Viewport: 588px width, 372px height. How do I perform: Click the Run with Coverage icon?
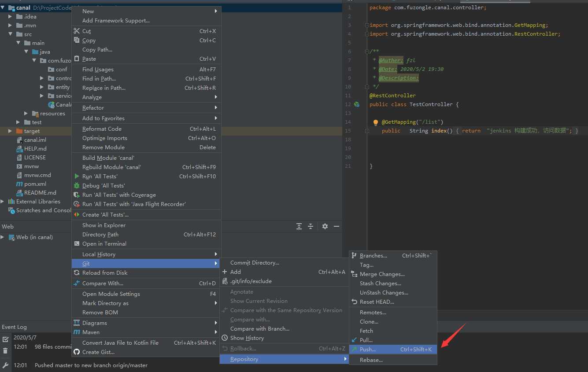(77, 195)
